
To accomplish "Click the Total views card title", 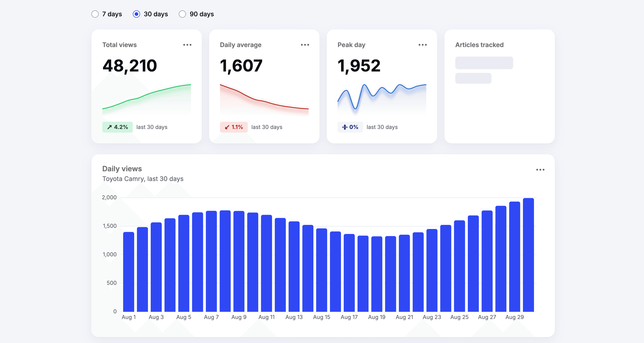I will click(x=119, y=45).
